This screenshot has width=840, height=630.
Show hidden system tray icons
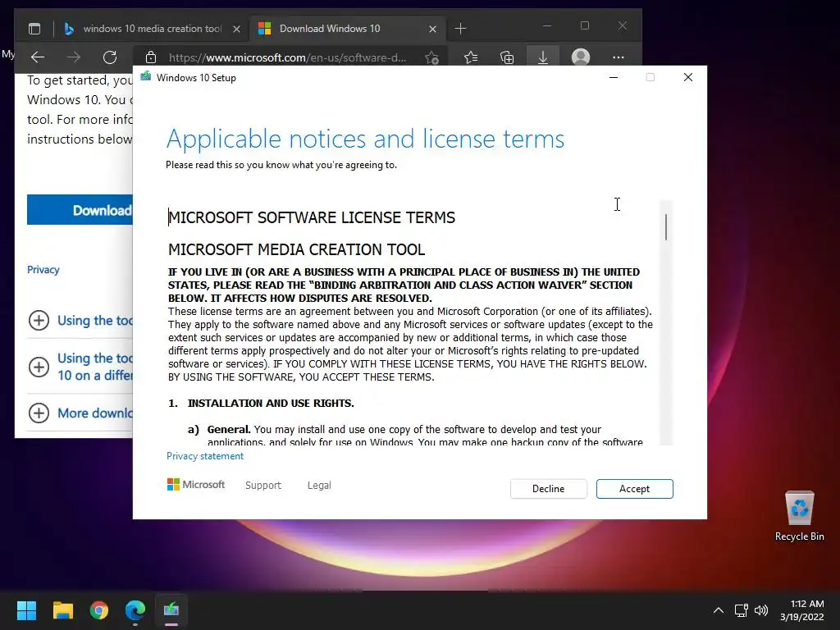[719, 610]
